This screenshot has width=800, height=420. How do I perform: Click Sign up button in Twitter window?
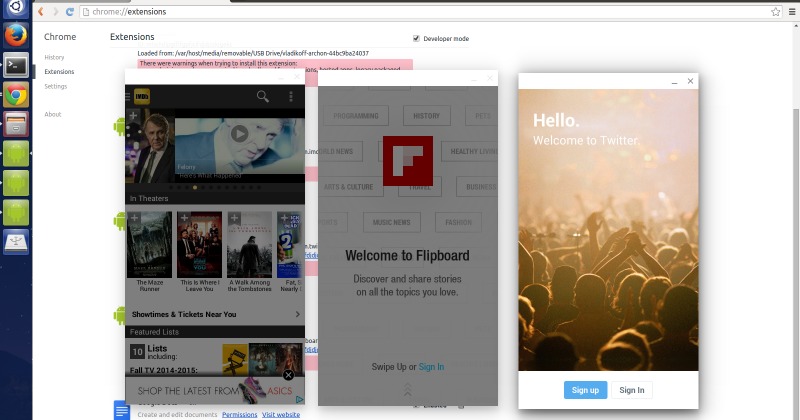585,390
